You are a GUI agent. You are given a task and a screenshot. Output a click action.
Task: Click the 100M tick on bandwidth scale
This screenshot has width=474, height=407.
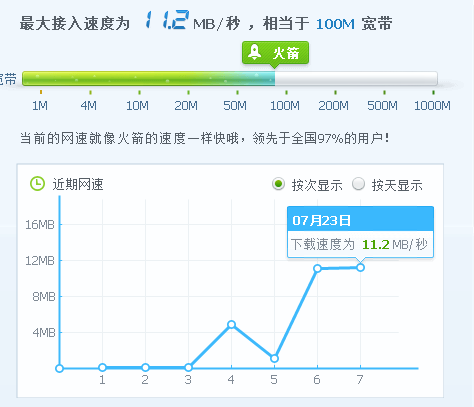[x=285, y=105]
